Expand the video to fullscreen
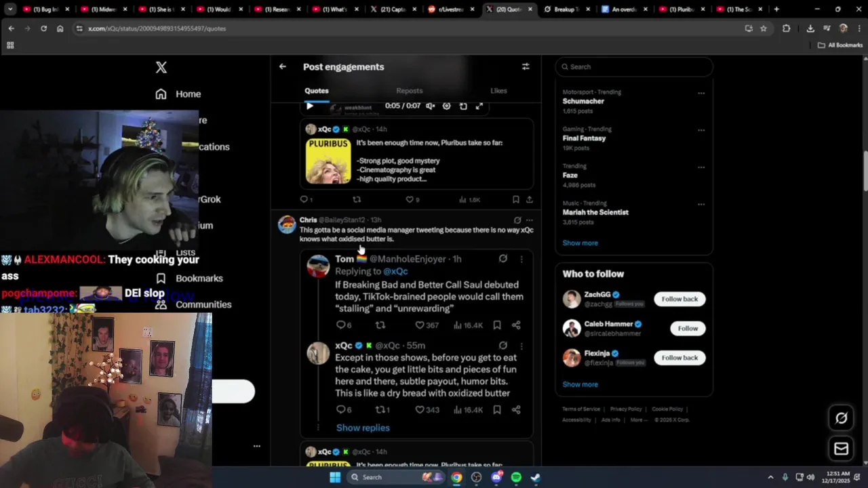The image size is (868, 488). pos(479,106)
